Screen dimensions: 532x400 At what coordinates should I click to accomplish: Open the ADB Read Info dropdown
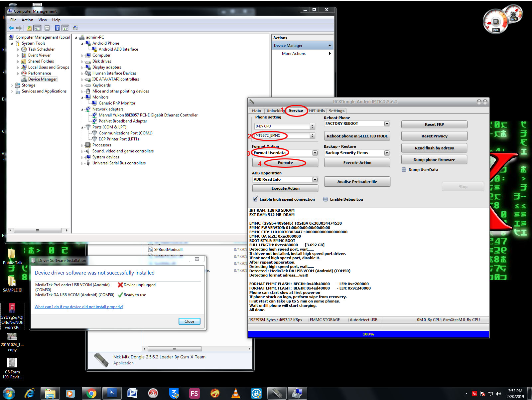pos(315,180)
